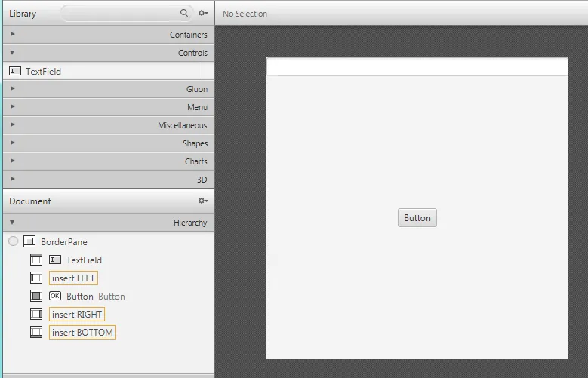
Task: Select the insert LEFT placeholder
Action: [73, 278]
